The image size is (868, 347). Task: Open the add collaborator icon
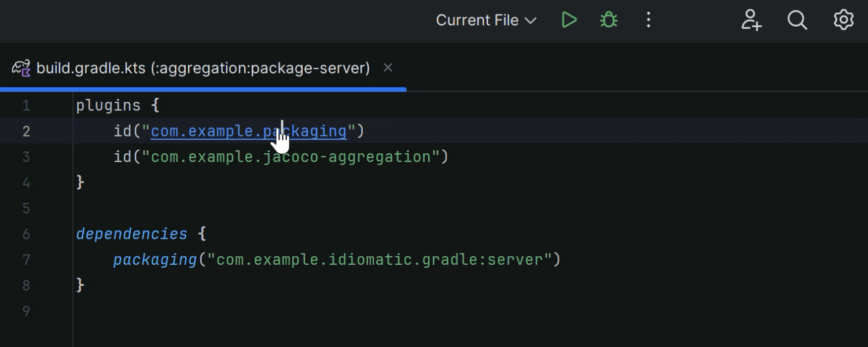click(x=751, y=20)
